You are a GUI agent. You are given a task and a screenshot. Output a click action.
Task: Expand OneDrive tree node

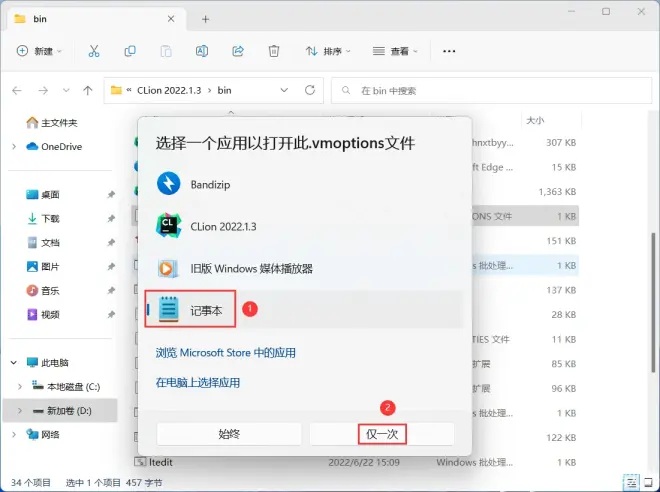coord(14,146)
